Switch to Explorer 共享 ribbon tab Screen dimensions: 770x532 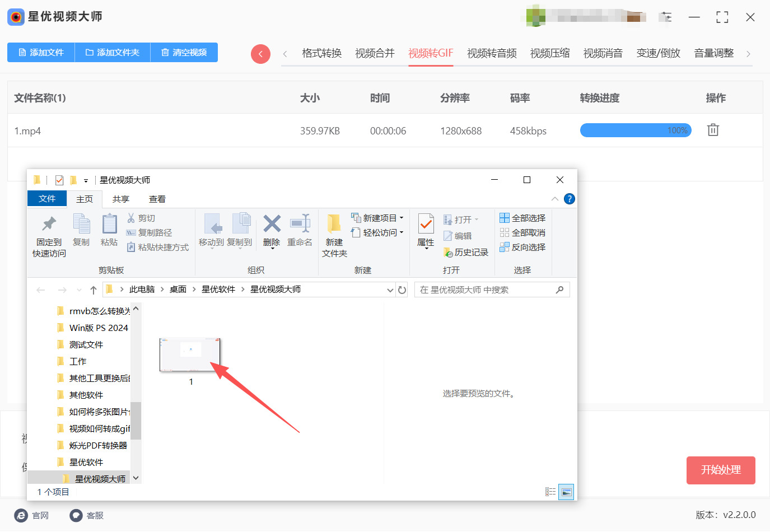tap(120, 199)
